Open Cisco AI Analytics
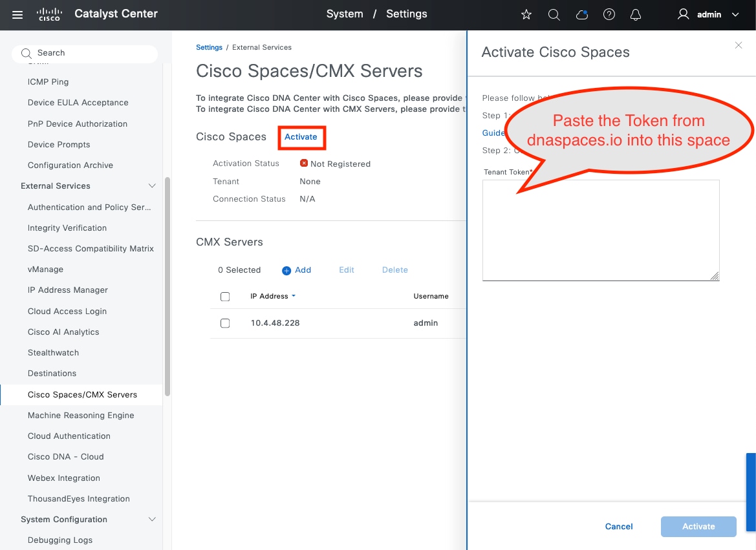756x550 pixels. [63, 332]
